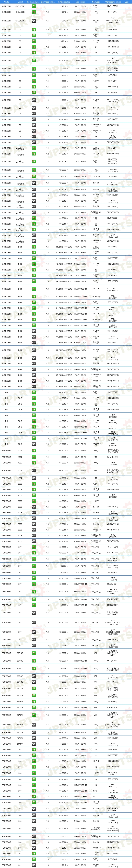
Task: Click petrol icon in C4 Cactus HMU (EB2D) row
Action: click(x=34, y=218)
